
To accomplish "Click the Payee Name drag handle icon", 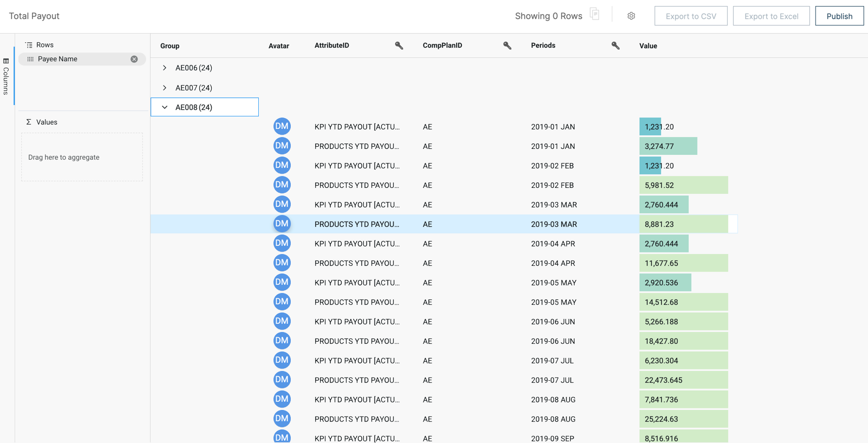I will (30, 59).
